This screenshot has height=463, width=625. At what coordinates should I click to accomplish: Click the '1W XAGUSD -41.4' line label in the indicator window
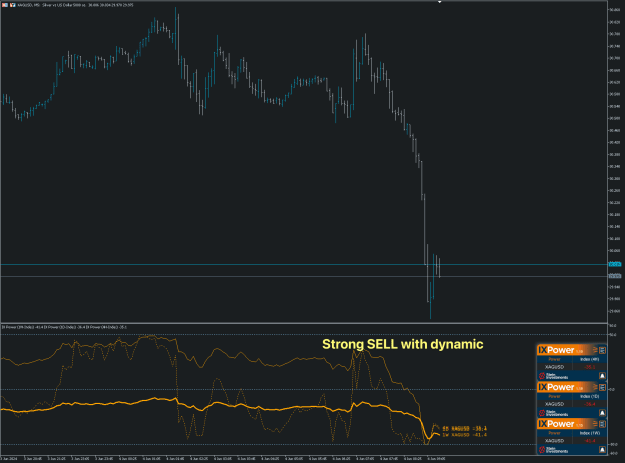[x=464, y=435]
